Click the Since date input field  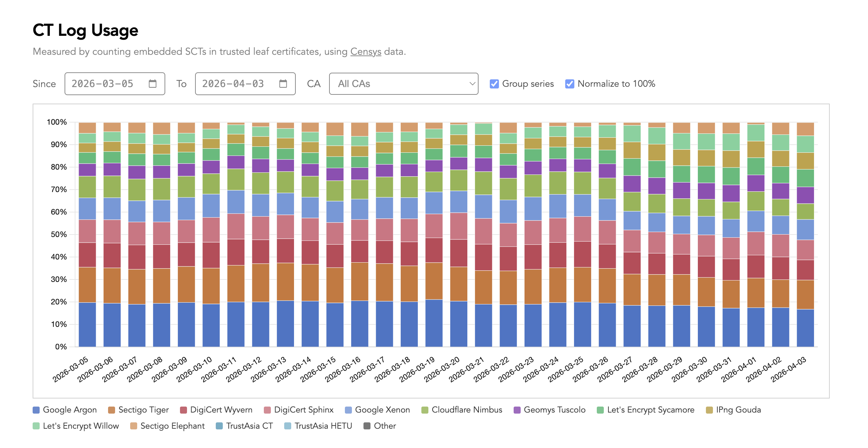[x=102, y=84]
